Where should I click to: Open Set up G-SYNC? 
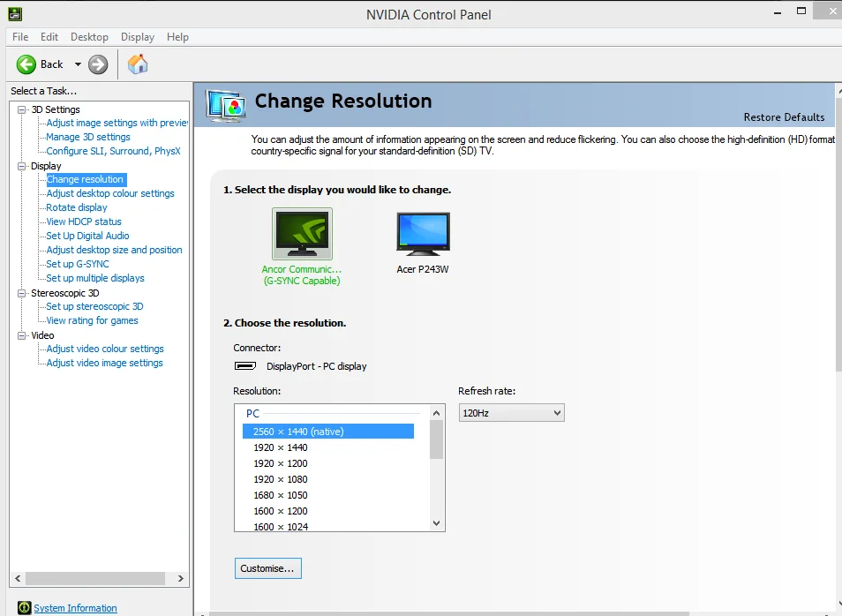tap(78, 264)
